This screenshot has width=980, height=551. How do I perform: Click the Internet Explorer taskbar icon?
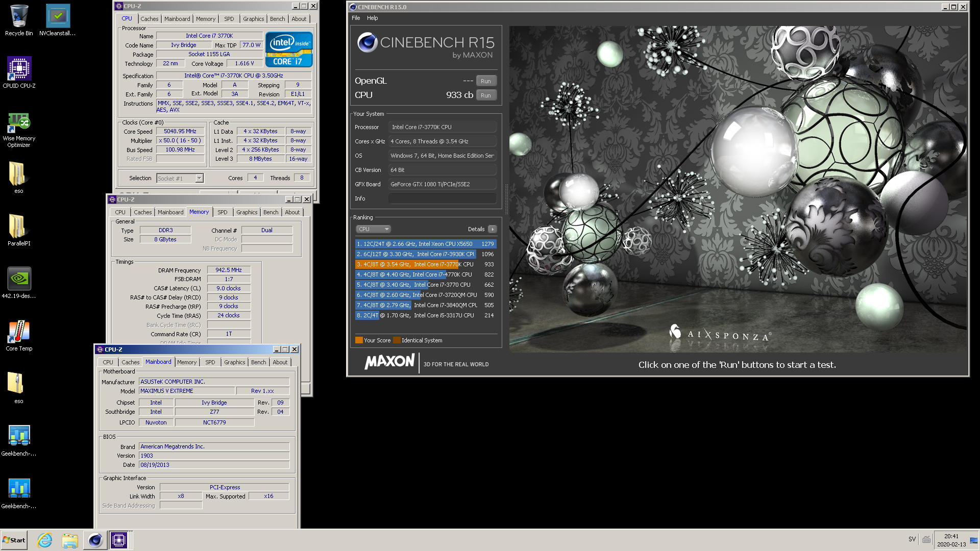[45, 540]
